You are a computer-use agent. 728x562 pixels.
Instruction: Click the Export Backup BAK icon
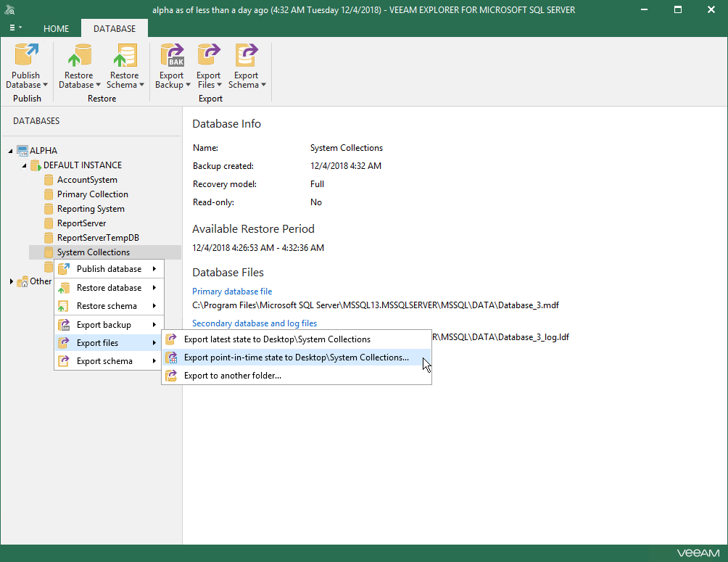coord(173,55)
